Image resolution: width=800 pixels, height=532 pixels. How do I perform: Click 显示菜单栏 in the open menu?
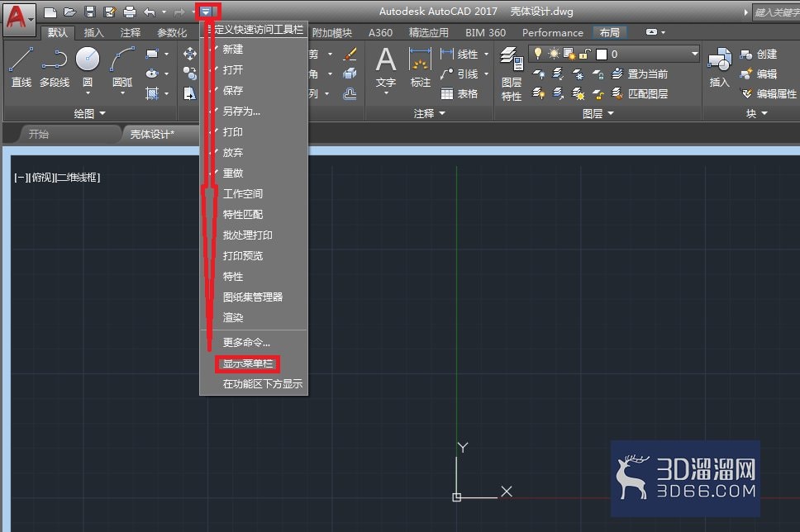247,363
